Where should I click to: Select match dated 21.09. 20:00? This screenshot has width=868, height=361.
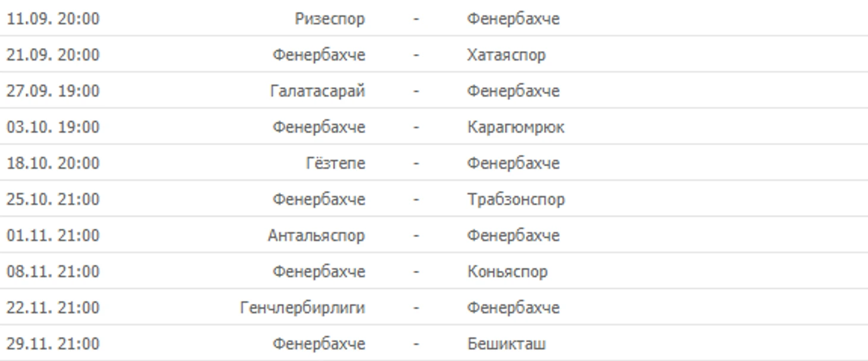point(434,55)
